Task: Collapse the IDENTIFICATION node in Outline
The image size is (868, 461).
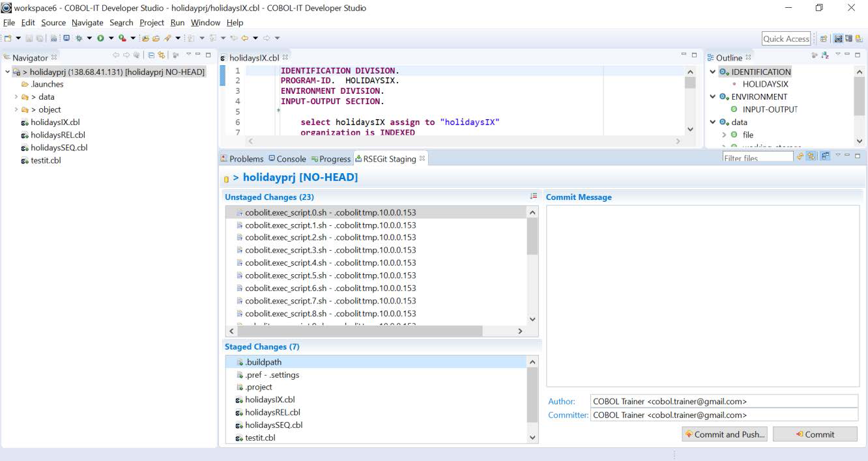Action: tap(713, 72)
